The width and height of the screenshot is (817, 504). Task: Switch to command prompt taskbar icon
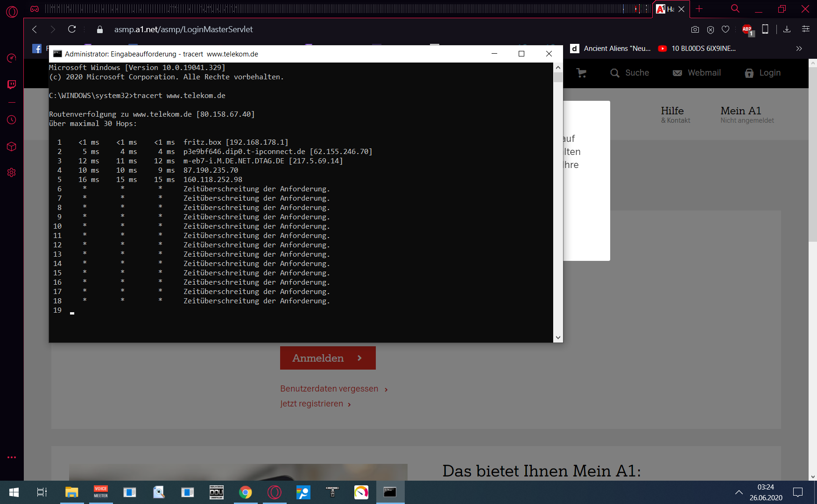click(390, 492)
